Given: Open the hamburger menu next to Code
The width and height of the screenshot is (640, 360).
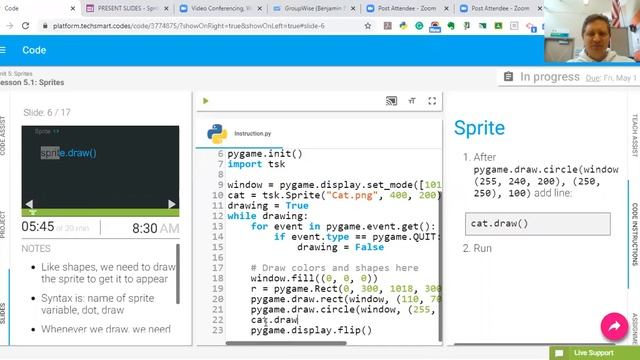Looking at the screenshot, I should point(3,50).
